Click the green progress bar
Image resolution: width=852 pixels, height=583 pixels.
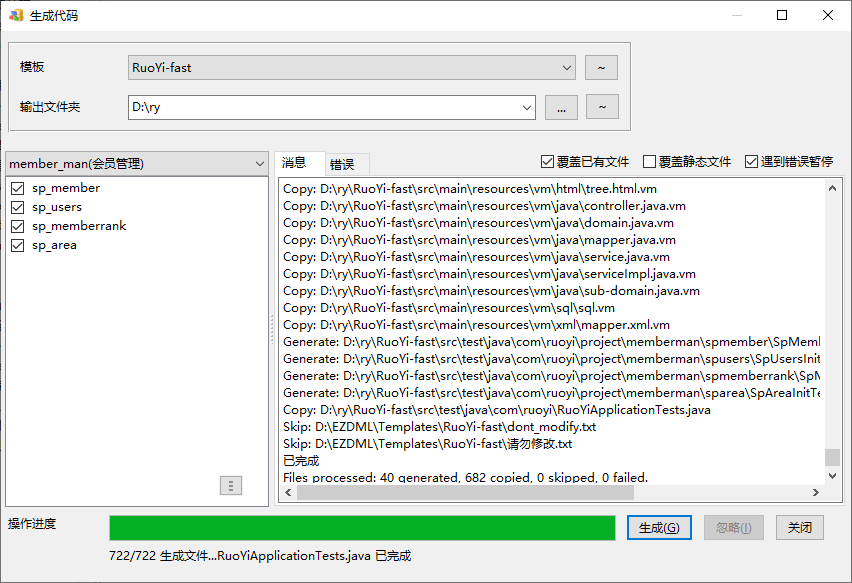coord(361,528)
